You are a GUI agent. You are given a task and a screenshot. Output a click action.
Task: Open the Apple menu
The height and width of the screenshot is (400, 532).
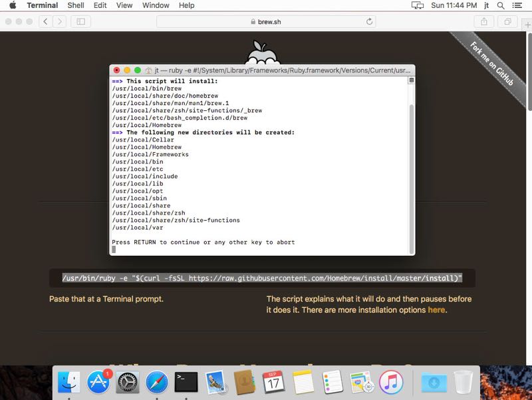(13, 5)
